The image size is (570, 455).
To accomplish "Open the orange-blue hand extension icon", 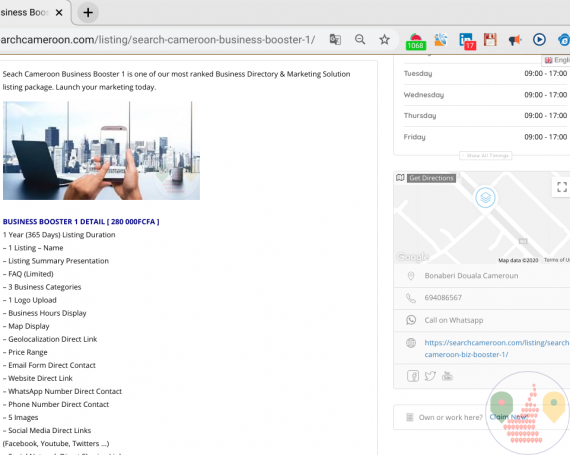I will pyautogui.click(x=441, y=39).
